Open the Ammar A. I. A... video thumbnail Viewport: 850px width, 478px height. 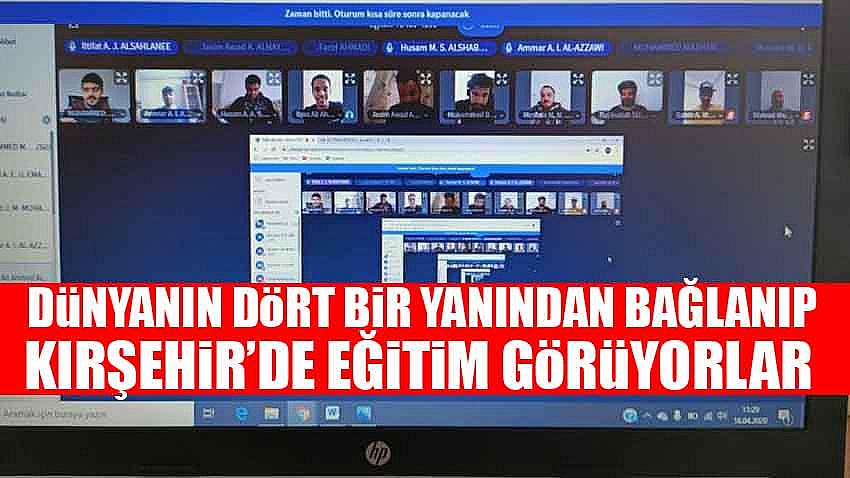(x=171, y=96)
